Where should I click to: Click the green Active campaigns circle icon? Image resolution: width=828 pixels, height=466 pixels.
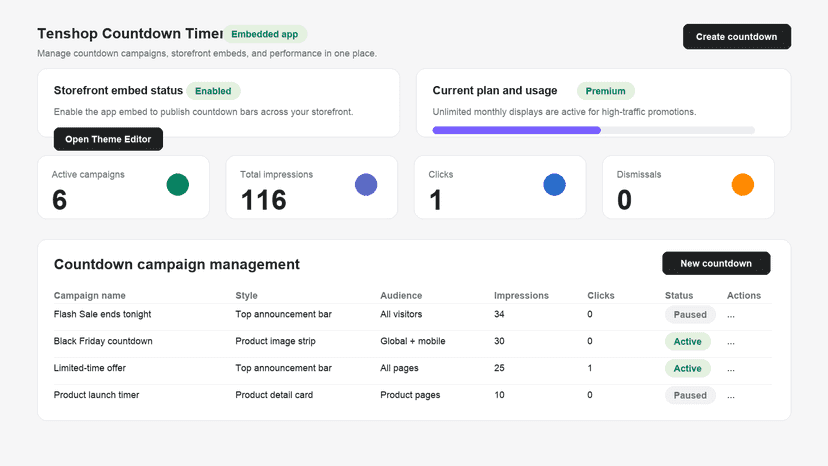click(x=177, y=184)
